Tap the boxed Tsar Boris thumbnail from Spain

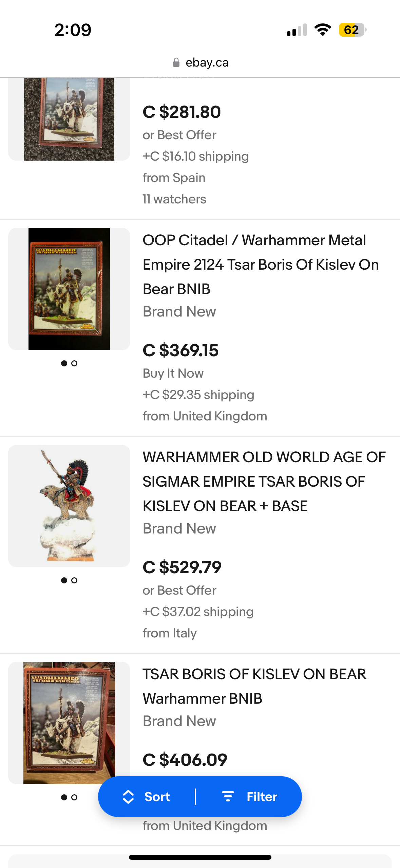69,119
